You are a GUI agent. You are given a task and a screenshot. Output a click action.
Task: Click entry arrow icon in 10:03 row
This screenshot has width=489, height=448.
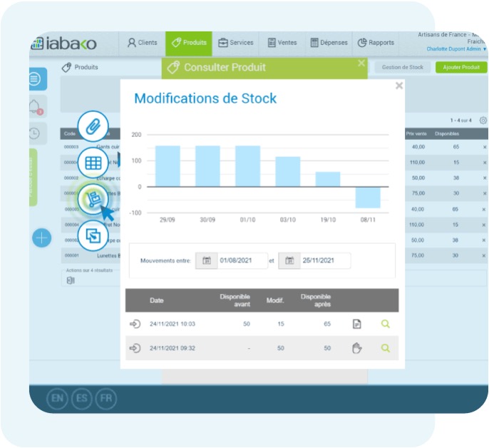[x=135, y=324]
